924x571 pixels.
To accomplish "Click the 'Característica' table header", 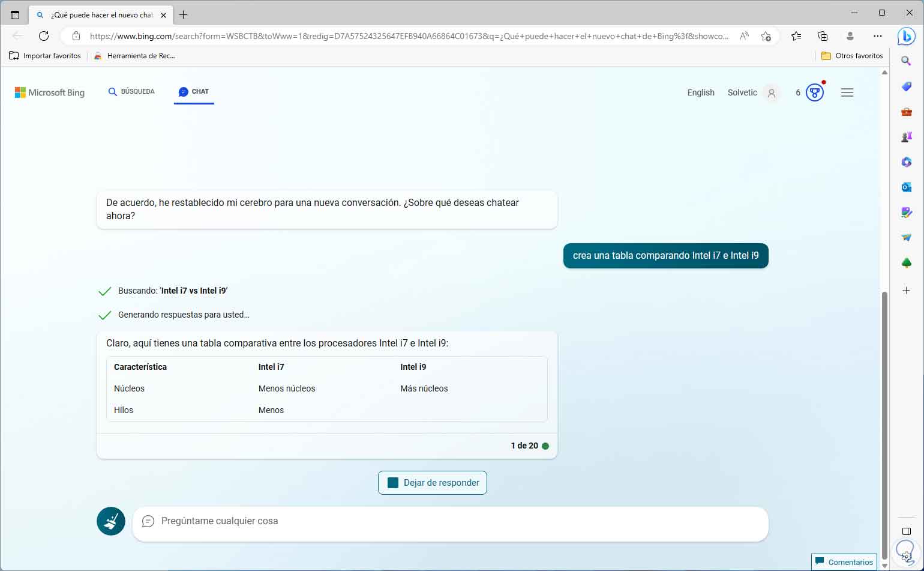I will coord(140,367).
